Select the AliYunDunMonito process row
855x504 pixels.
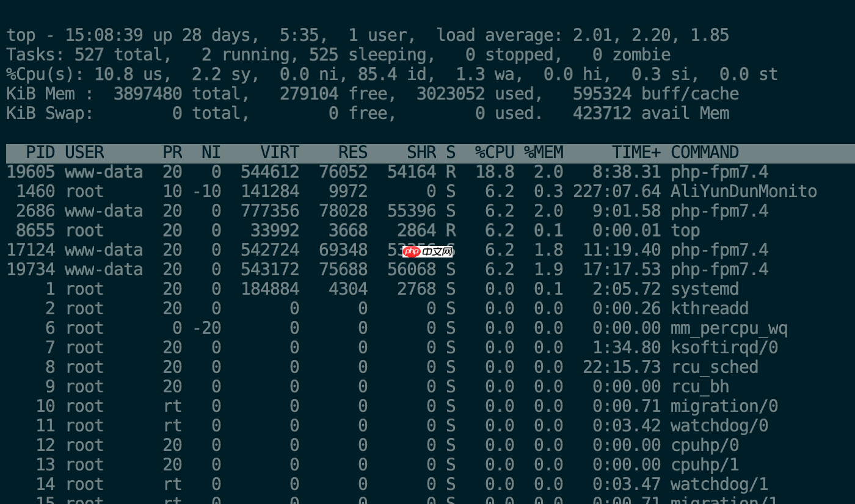[x=366, y=191]
